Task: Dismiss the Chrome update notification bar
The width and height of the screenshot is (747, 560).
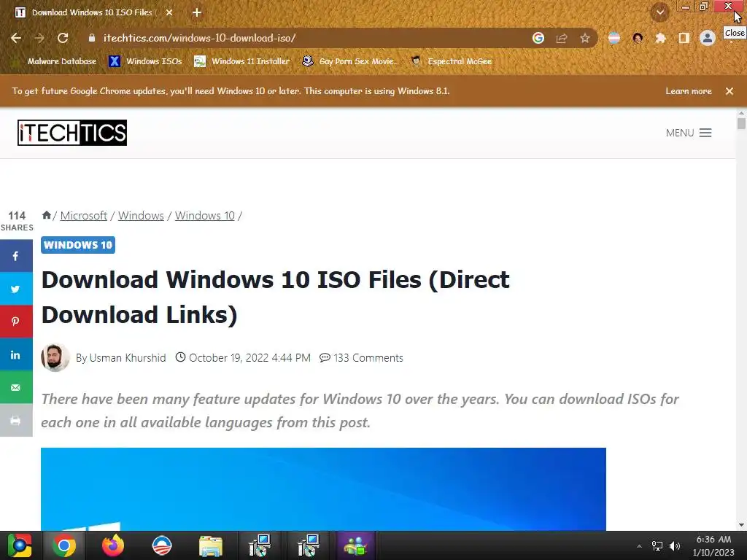Action: pos(729,91)
